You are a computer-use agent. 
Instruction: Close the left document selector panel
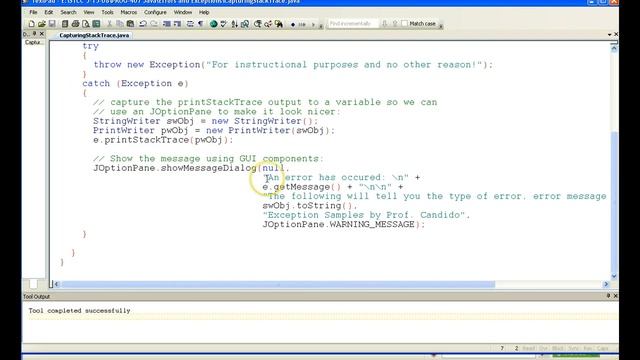tap(42, 34)
